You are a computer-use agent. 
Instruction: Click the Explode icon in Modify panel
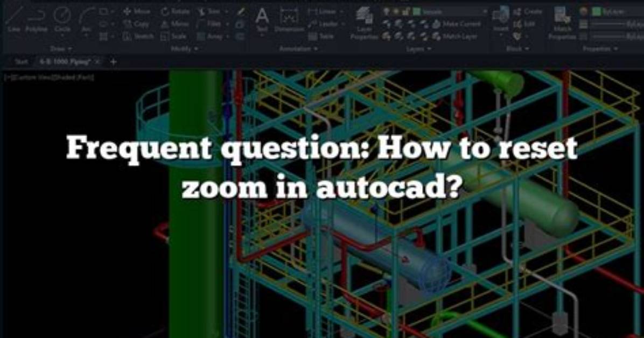(240, 24)
